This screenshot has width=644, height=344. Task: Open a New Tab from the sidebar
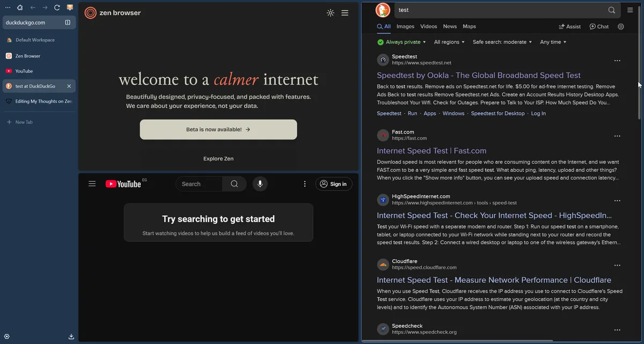39,122
